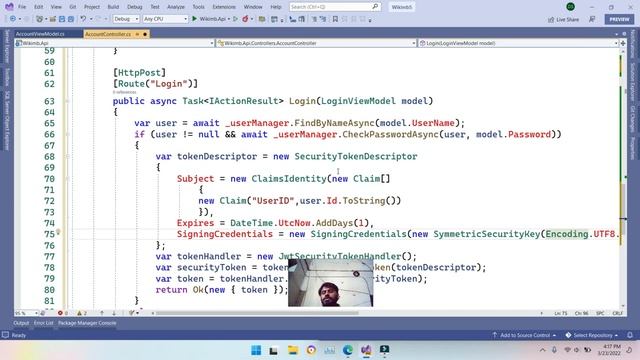Click the webcam video overlay thumbnail
The width and height of the screenshot is (640, 360).
331,283
